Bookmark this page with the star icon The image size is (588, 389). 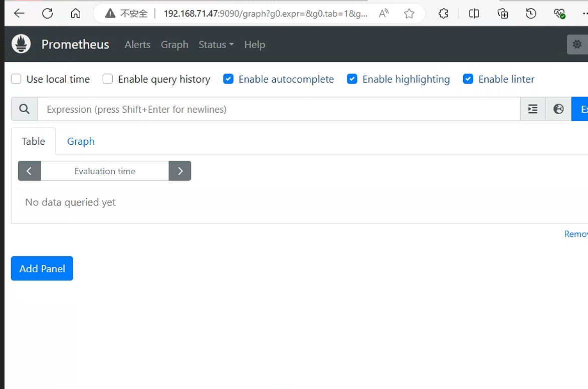409,14
